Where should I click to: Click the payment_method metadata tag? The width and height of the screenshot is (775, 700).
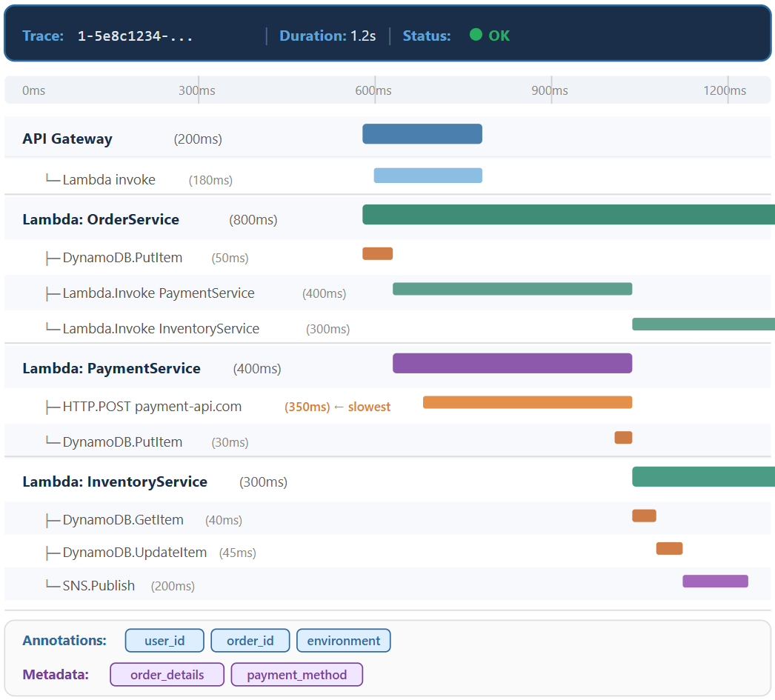click(x=297, y=675)
